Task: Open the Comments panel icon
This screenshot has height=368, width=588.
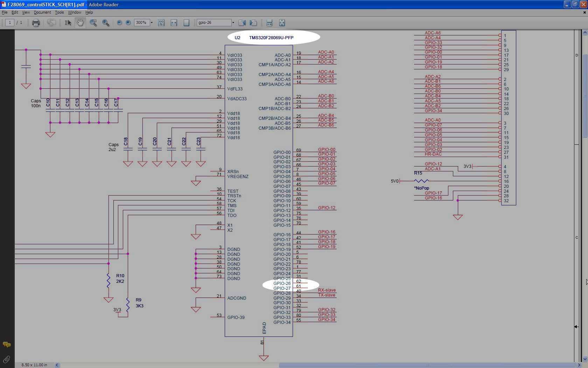Action: (7, 345)
